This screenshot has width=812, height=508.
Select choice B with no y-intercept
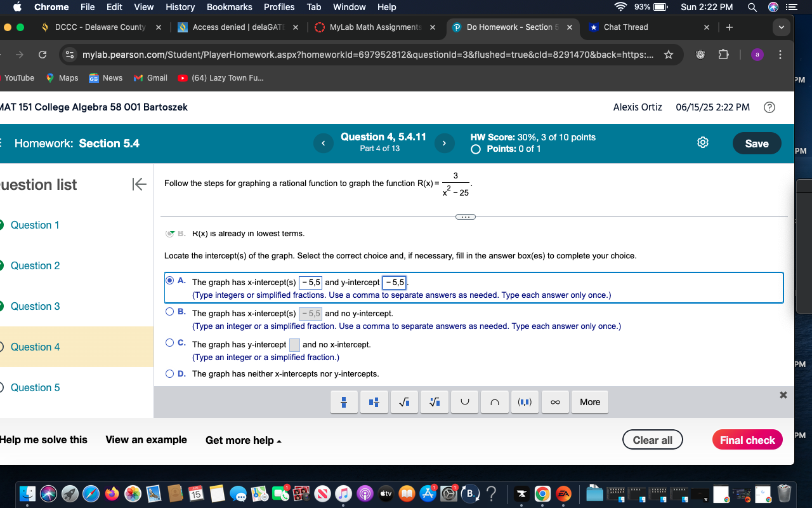[x=169, y=311]
